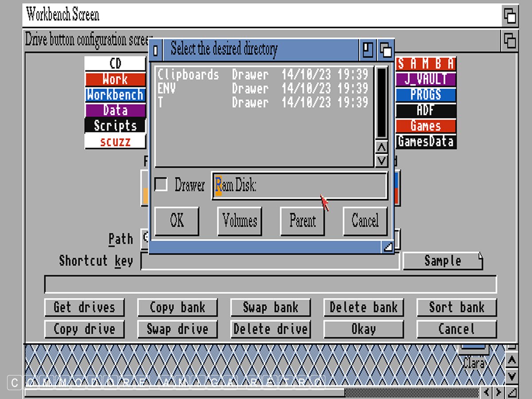Click the file requester close gadget
The width and height of the screenshot is (532, 399).
155,50
